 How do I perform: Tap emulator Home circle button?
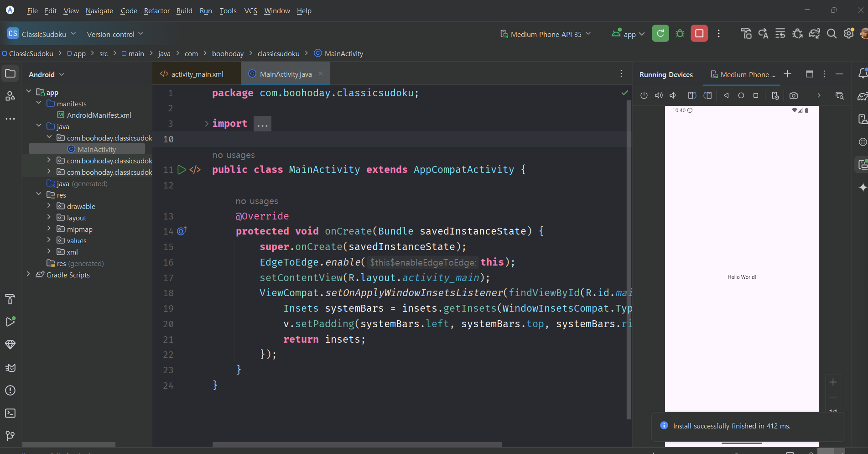pyautogui.click(x=741, y=95)
